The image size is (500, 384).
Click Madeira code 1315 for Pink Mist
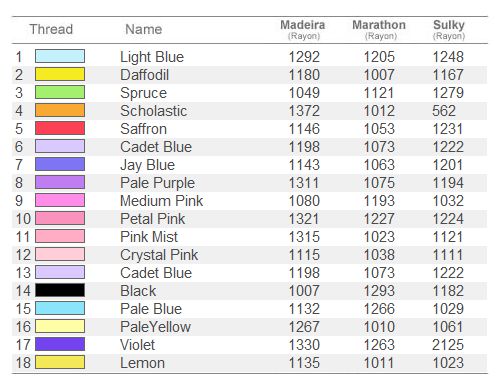(304, 237)
